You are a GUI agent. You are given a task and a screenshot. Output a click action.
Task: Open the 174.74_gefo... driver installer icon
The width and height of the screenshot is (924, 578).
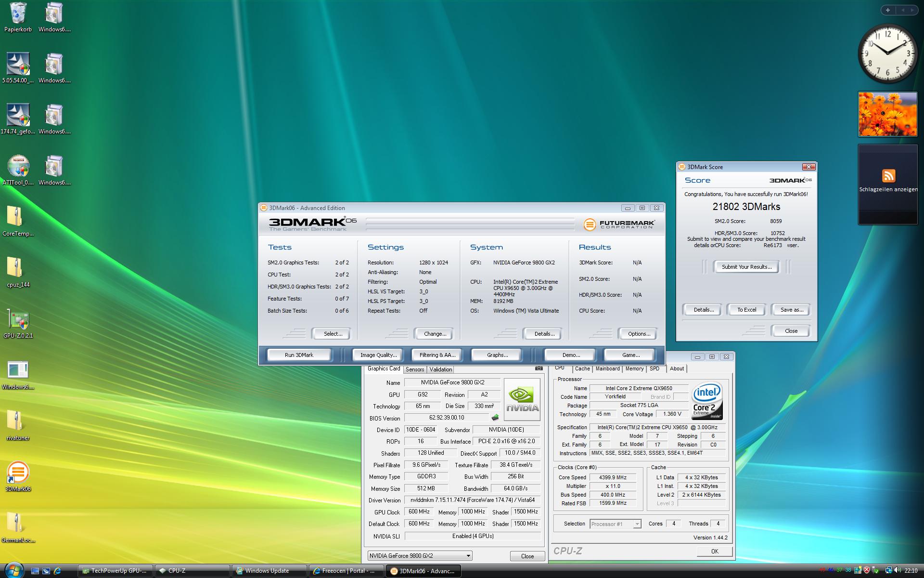(18, 119)
